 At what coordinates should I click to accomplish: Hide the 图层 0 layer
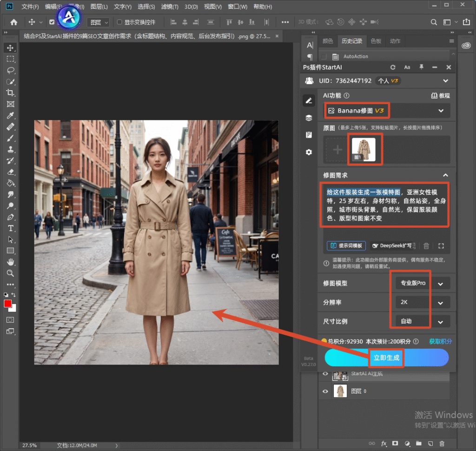click(x=325, y=391)
